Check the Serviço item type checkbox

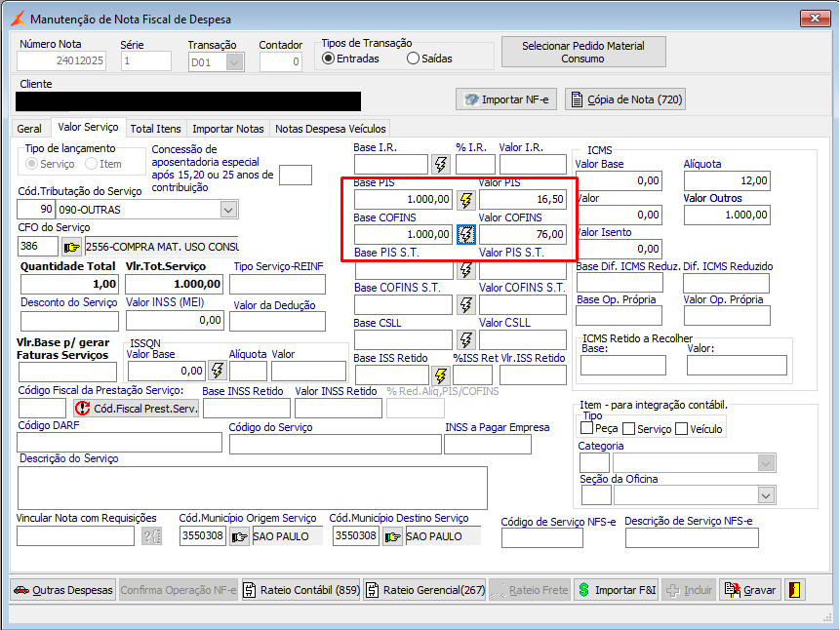[629, 428]
